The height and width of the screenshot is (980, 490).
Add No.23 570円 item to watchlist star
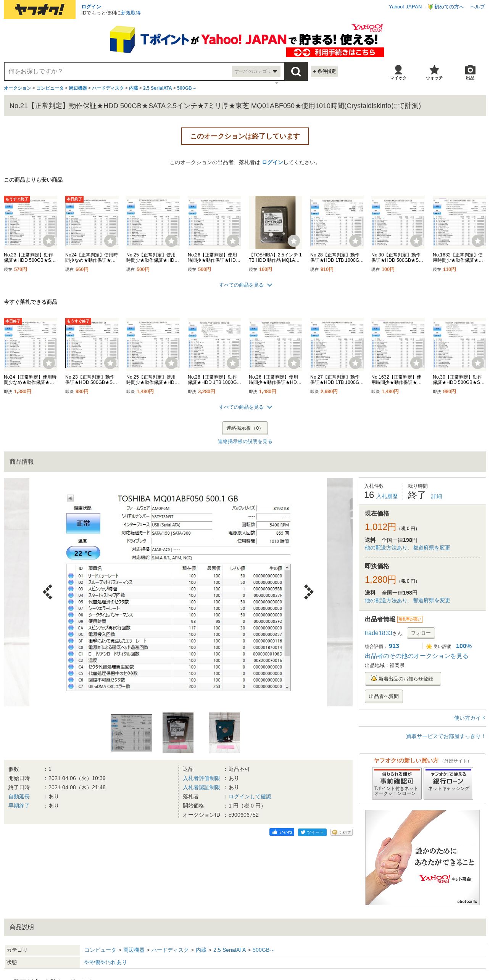click(49, 241)
